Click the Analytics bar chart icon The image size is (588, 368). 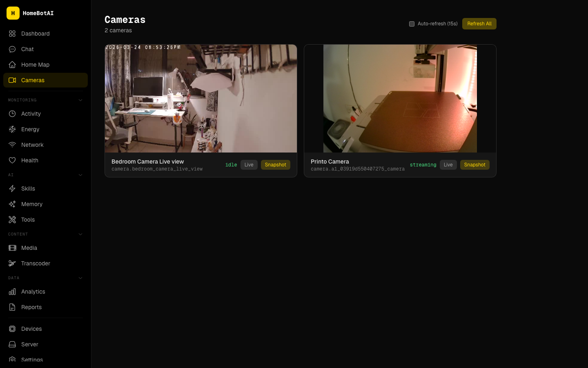pos(12,292)
